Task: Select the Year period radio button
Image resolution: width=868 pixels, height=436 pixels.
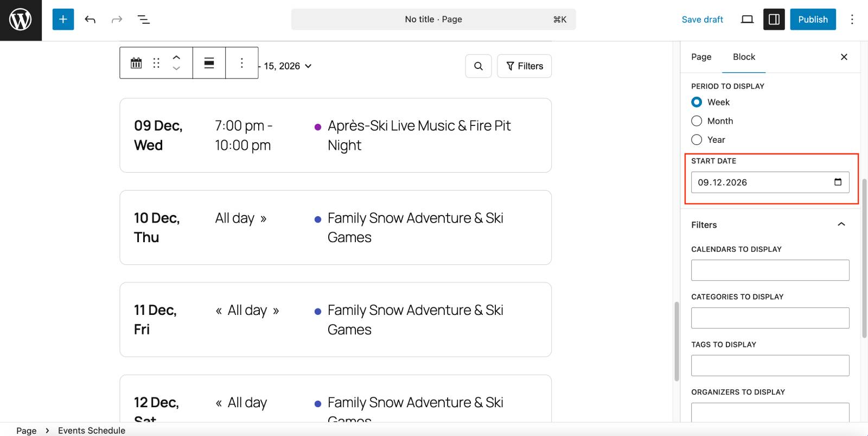Action: coord(697,140)
